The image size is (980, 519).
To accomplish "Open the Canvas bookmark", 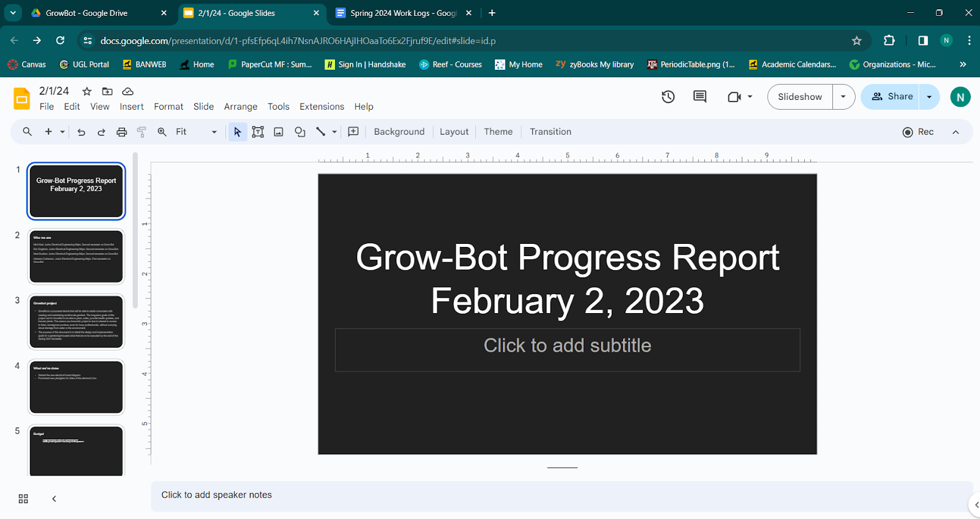I will [27, 64].
